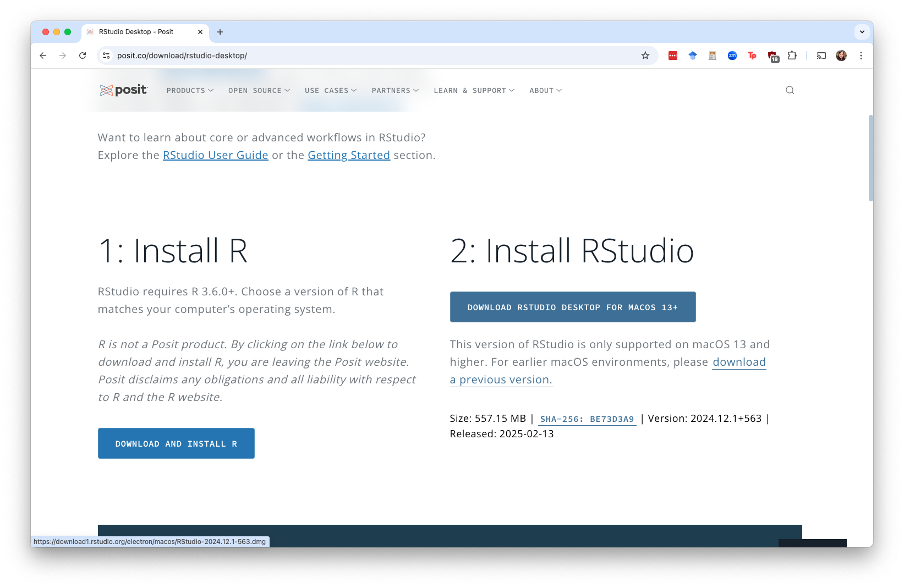The width and height of the screenshot is (904, 588).
Task: Reload the page with the refresh icon
Action: [x=83, y=56]
